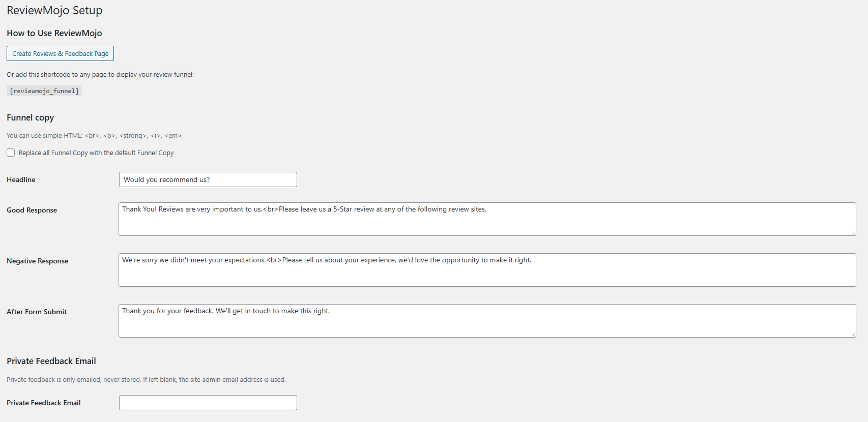Image resolution: width=868 pixels, height=422 pixels.
Task: Click the Create Reviews & Feedback Page button
Action: tap(60, 53)
